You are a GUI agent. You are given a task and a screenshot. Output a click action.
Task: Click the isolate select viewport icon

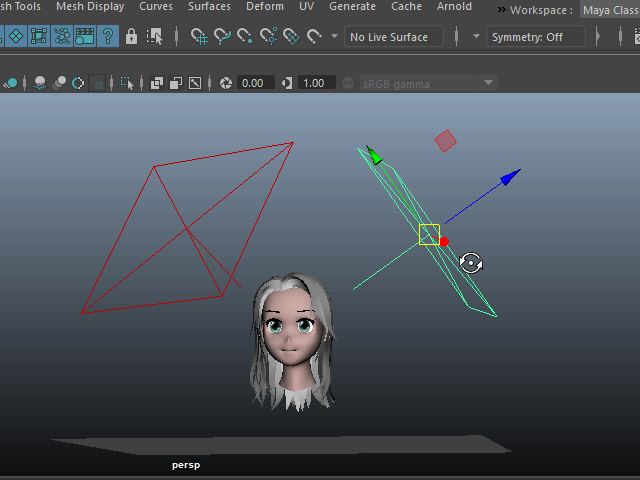pyautogui.click(x=128, y=83)
